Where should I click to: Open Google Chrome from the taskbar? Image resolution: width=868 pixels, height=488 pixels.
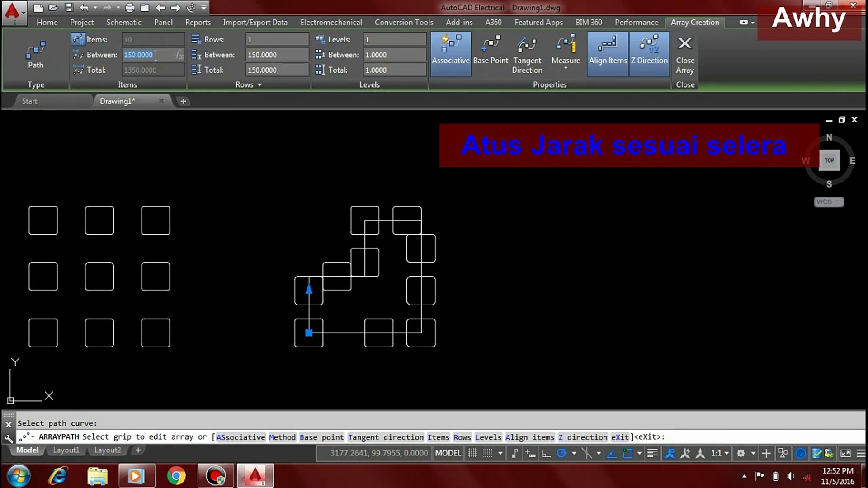[176, 476]
